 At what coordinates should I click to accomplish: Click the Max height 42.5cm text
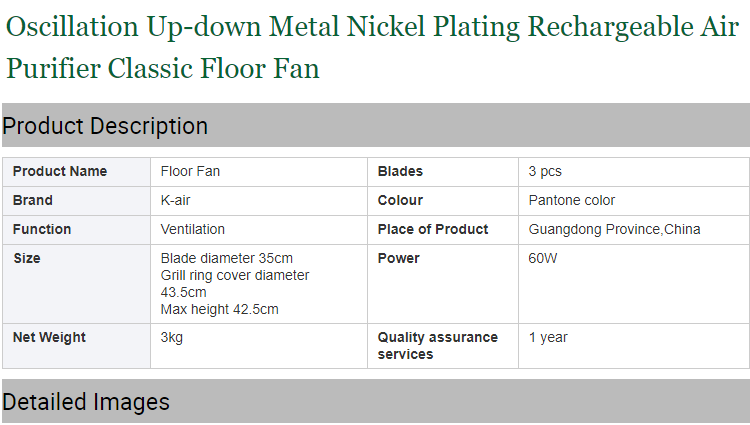click(220, 309)
